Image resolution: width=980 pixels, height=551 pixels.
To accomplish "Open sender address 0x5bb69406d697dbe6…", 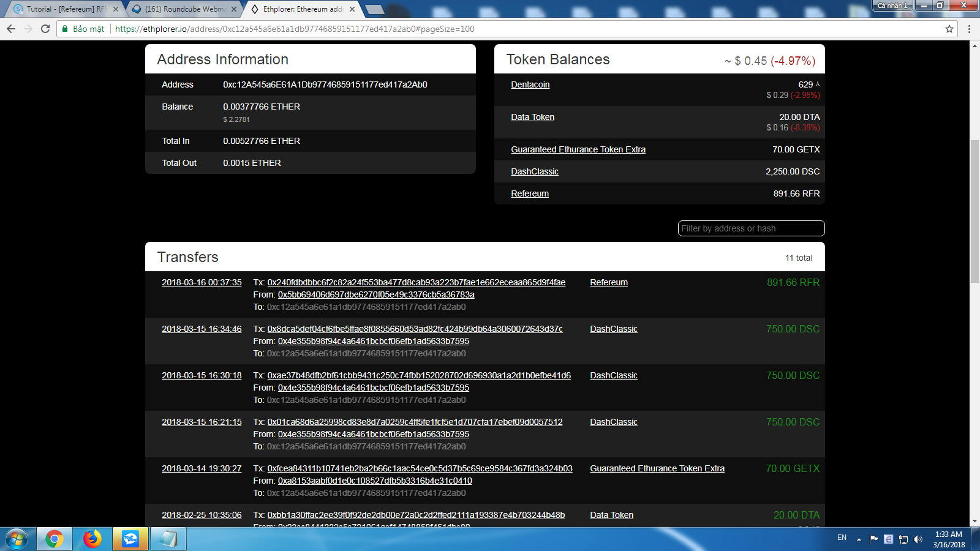I will pyautogui.click(x=376, y=294).
